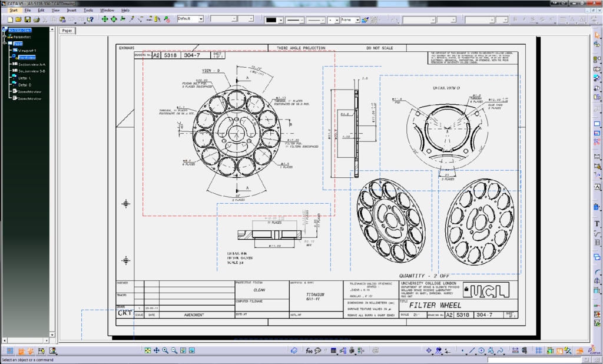Toggle the fourth icon in the bottom-left toolbar
Image resolution: width=603 pixels, height=364 pixels.
[x=41, y=351]
